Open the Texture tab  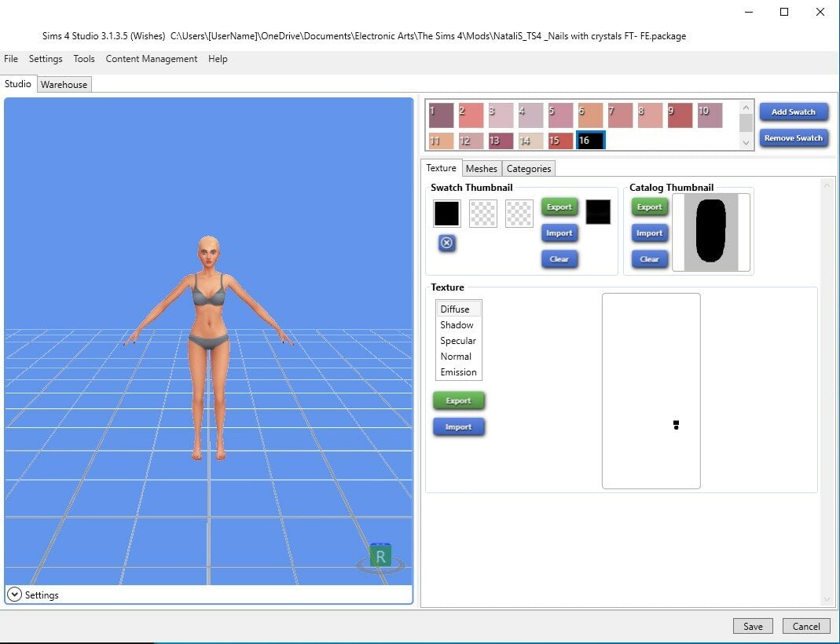441,168
